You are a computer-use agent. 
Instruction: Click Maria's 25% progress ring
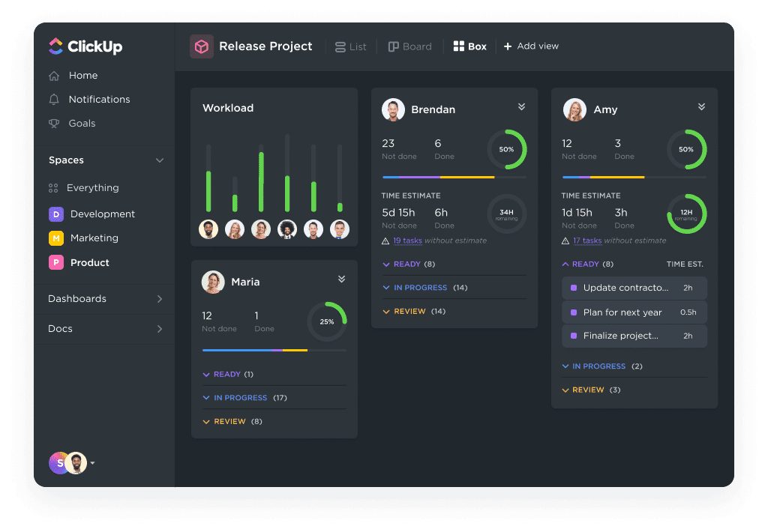pyautogui.click(x=327, y=321)
